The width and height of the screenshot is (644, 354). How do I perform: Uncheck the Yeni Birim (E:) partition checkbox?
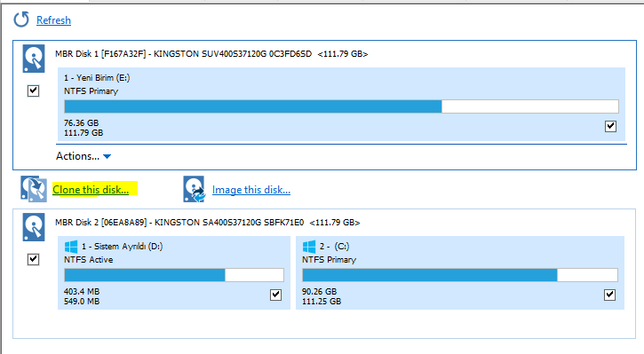pos(611,126)
